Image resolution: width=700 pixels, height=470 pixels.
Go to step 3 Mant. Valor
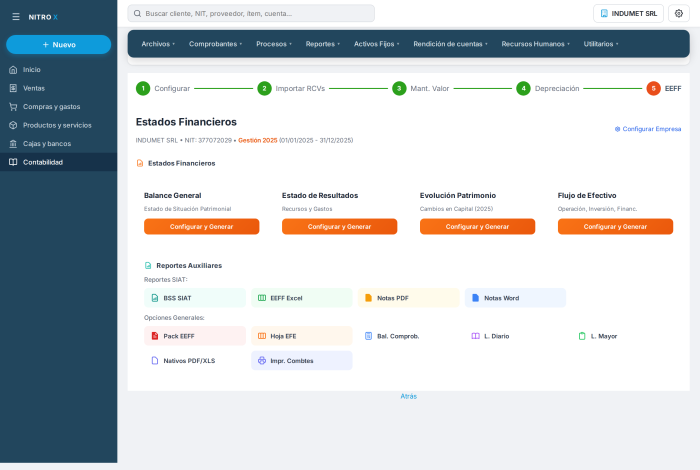click(x=421, y=88)
